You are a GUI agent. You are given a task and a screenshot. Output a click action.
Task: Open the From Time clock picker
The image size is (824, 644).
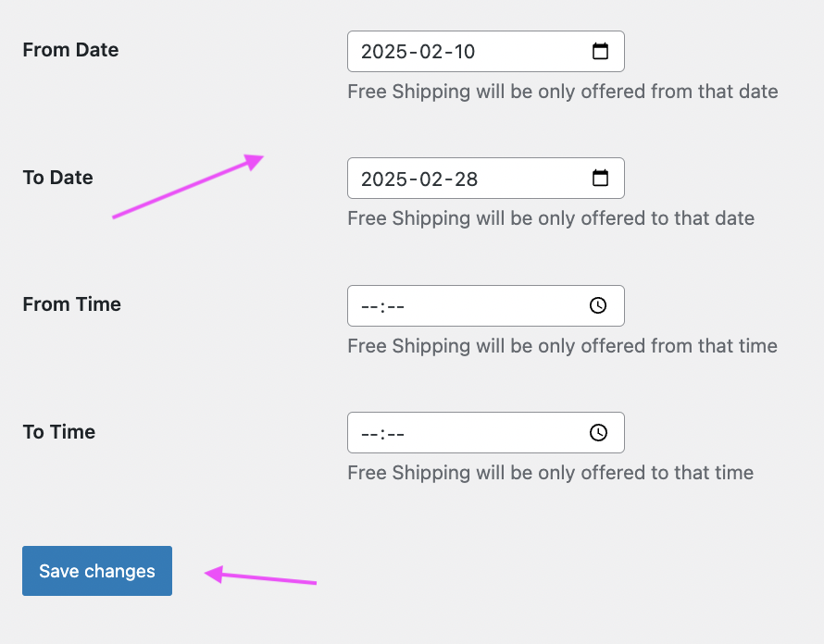pos(598,305)
